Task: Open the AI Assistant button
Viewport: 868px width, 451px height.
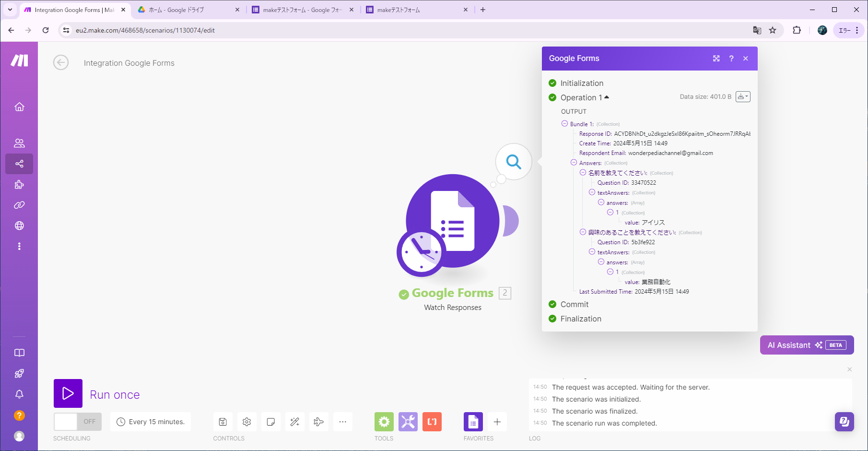Action: (807, 345)
